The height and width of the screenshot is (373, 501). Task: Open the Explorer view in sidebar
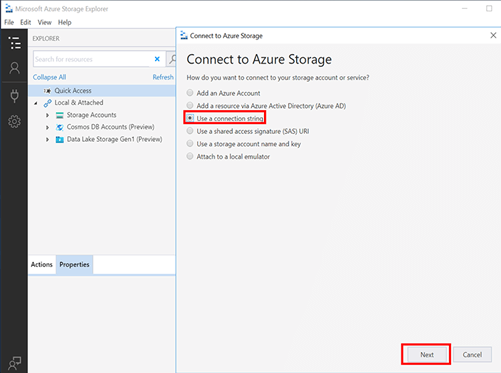point(14,43)
